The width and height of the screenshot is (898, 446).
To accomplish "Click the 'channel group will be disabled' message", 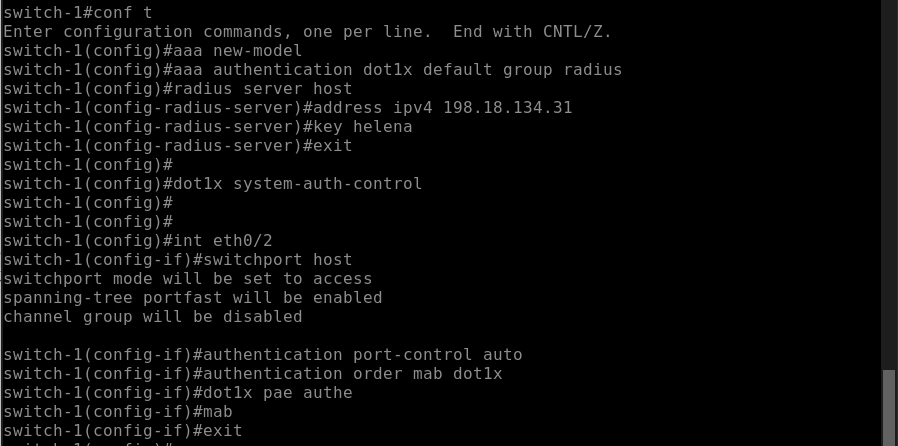I will (x=153, y=317).
